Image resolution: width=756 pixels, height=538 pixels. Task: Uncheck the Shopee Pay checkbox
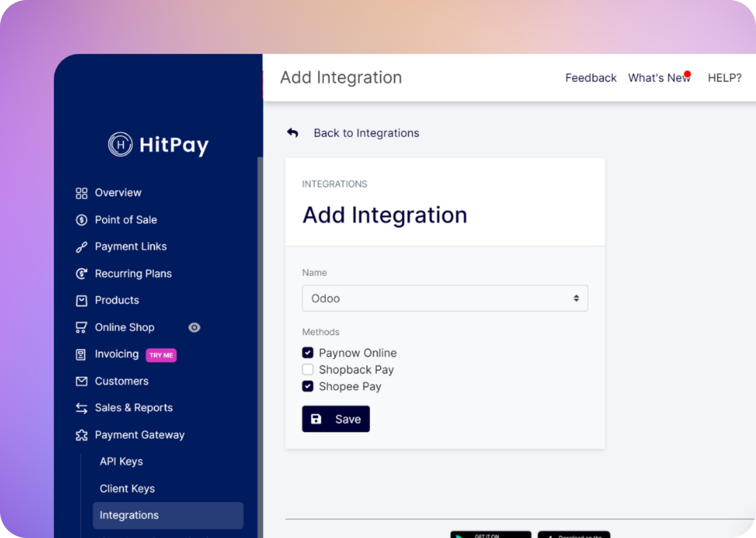click(x=308, y=386)
